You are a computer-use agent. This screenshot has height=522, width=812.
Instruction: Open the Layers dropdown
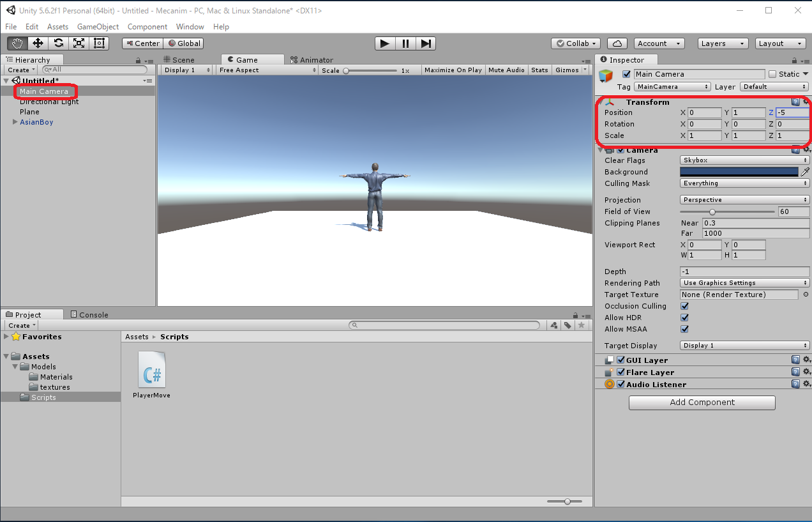coord(723,43)
